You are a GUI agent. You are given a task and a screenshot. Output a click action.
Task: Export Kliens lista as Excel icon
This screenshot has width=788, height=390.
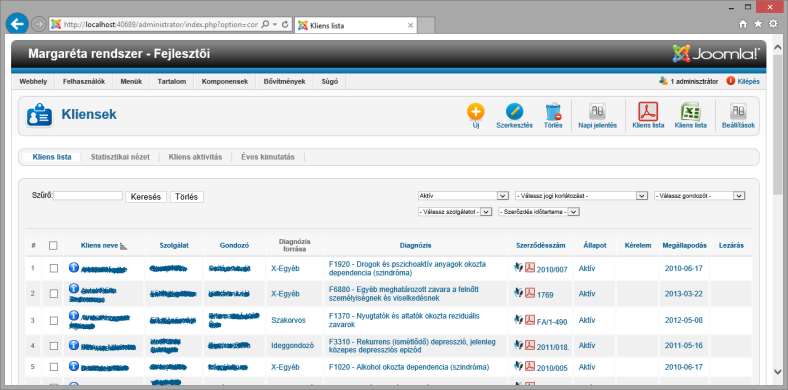[x=691, y=112]
